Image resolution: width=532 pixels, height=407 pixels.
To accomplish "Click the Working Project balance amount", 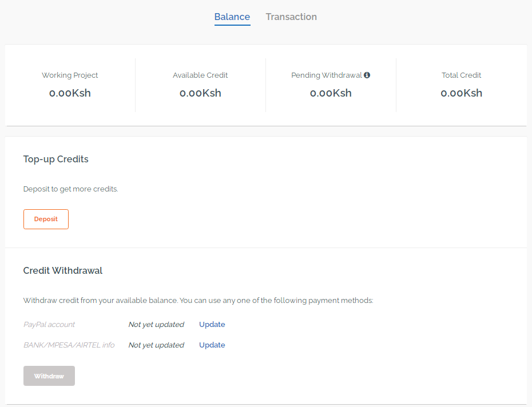I will tap(70, 93).
